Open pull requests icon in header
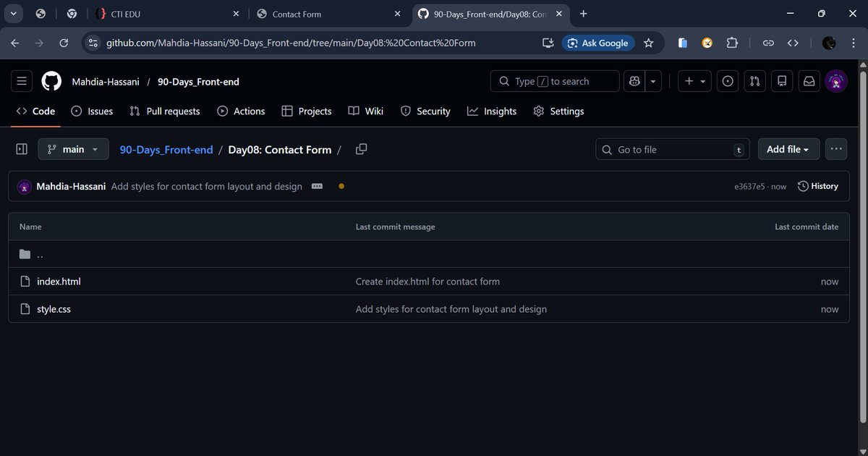This screenshot has height=456, width=868. pos(754,81)
